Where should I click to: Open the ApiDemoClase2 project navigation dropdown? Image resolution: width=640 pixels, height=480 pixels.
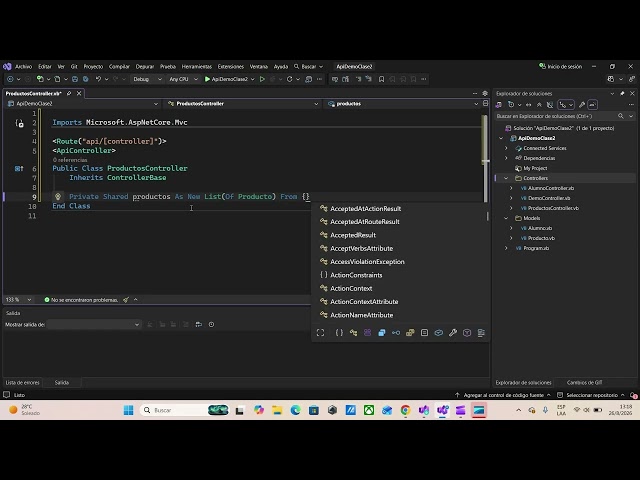click(x=83, y=104)
